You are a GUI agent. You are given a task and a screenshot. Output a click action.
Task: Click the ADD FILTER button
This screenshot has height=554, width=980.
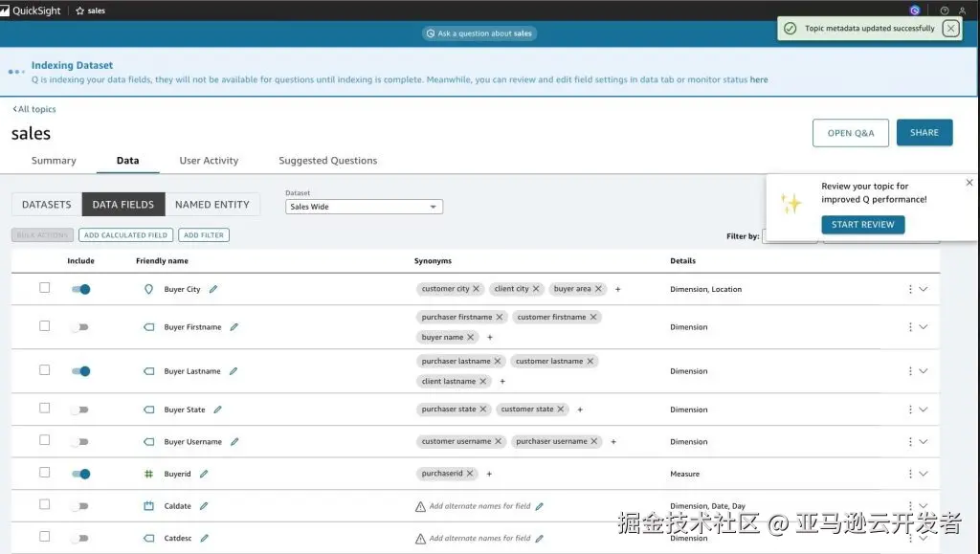[204, 234]
